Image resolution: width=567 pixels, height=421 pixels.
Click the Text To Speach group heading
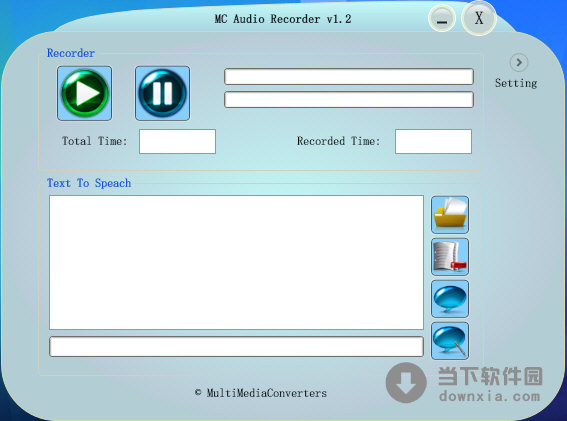89,183
